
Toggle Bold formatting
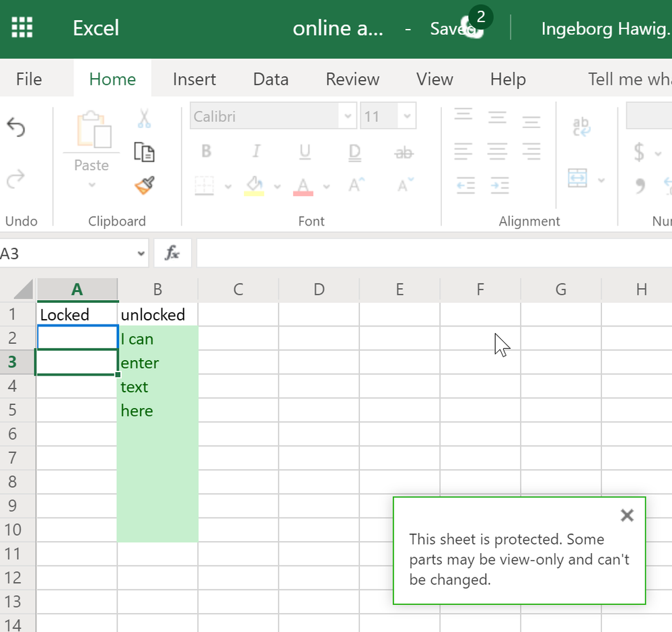(206, 151)
